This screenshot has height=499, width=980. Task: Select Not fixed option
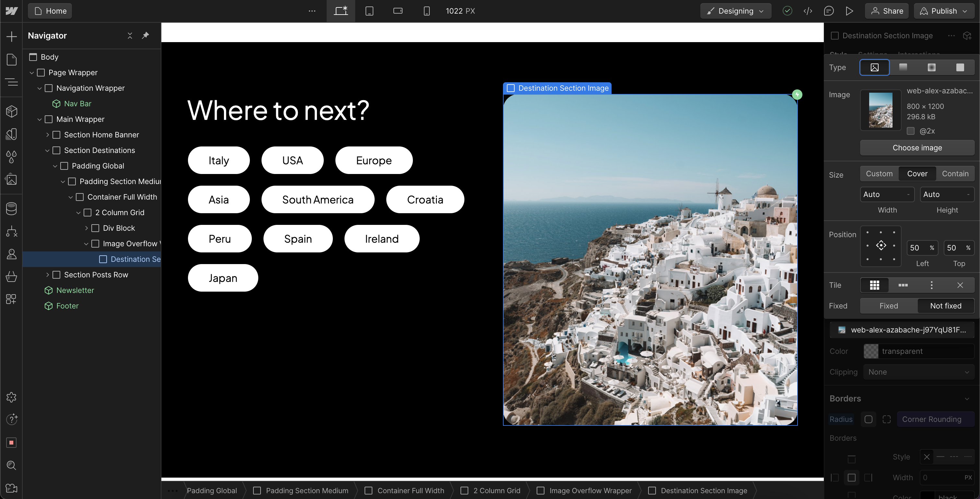click(945, 306)
